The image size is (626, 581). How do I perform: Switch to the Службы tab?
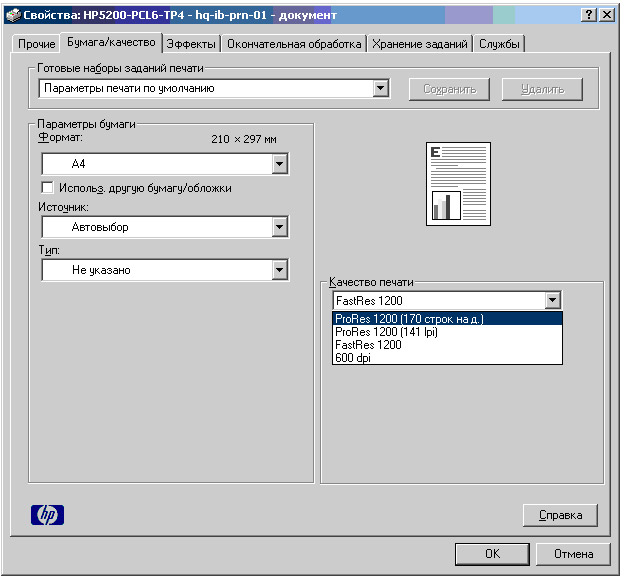(x=499, y=44)
